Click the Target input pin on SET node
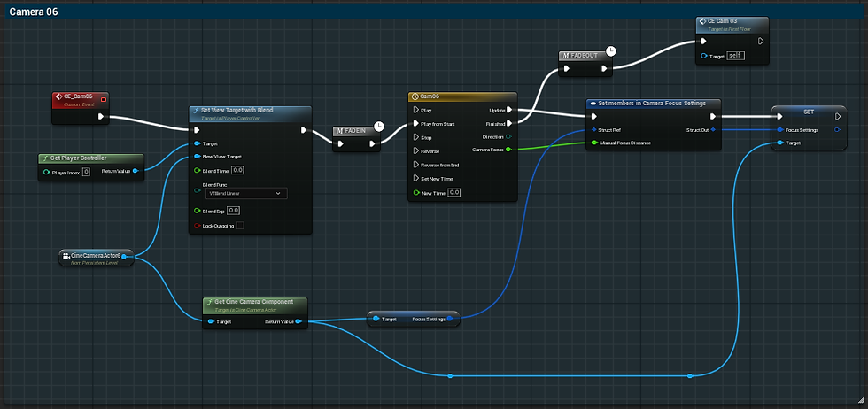Viewport: 868px width, 409px height. point(780,143)
